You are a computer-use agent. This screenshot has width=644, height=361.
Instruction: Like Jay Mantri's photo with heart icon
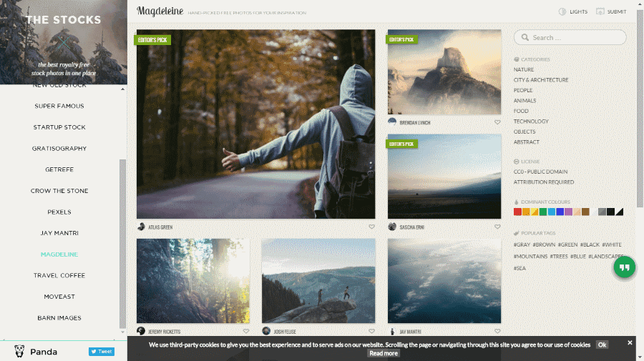click(497, 331)
